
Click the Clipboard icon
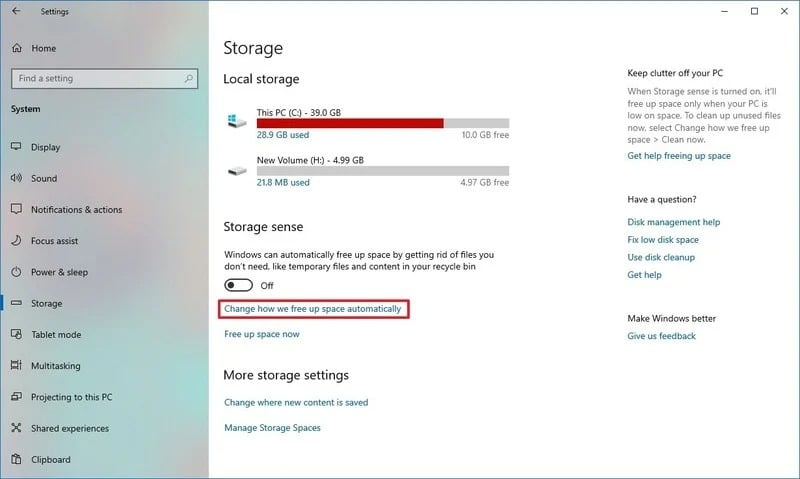coord(16,459)
